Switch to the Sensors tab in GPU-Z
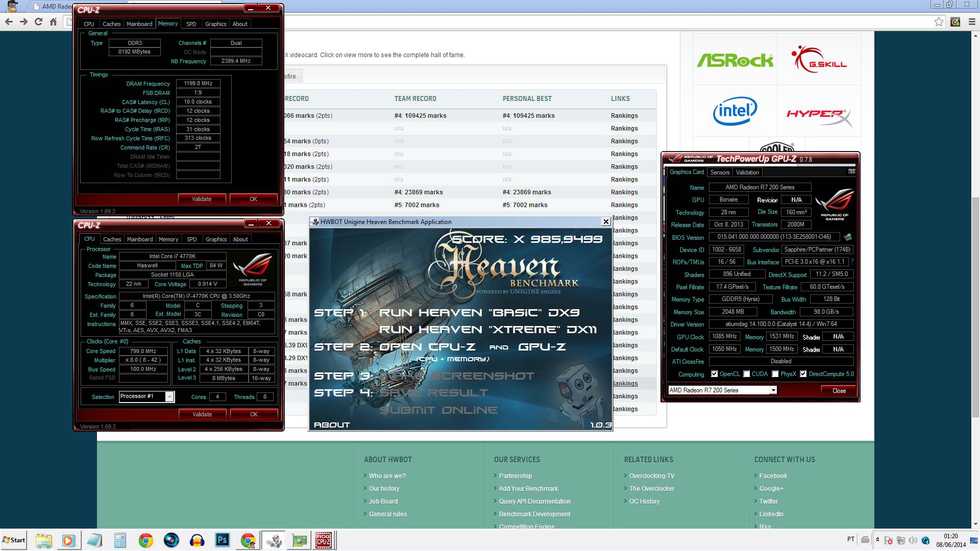 click(720, 172)
